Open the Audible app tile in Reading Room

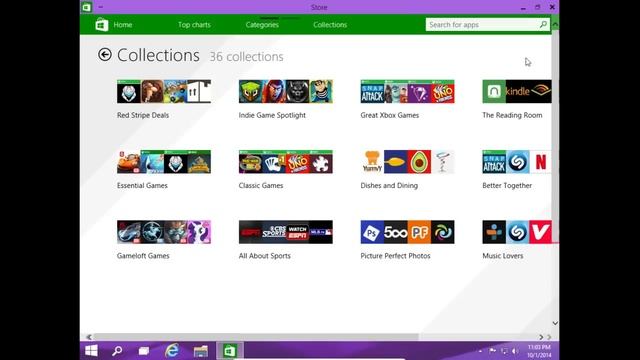pyautogui.click(x=540, y=91)
